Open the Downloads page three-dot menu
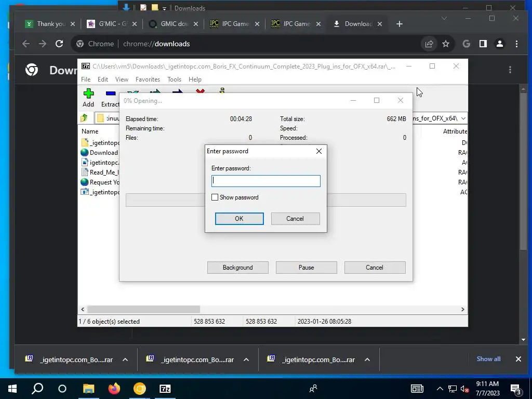Screen dimensions: 532x399 click(x=510, y=70)
